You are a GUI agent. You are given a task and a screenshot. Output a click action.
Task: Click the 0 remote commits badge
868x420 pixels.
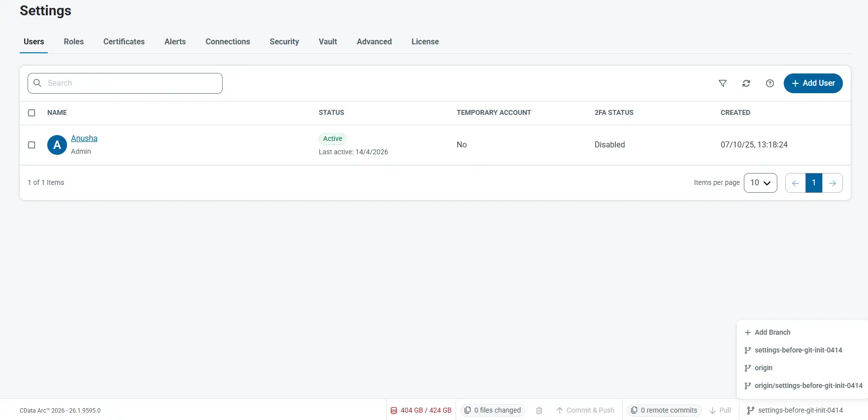tap(664, 410)
